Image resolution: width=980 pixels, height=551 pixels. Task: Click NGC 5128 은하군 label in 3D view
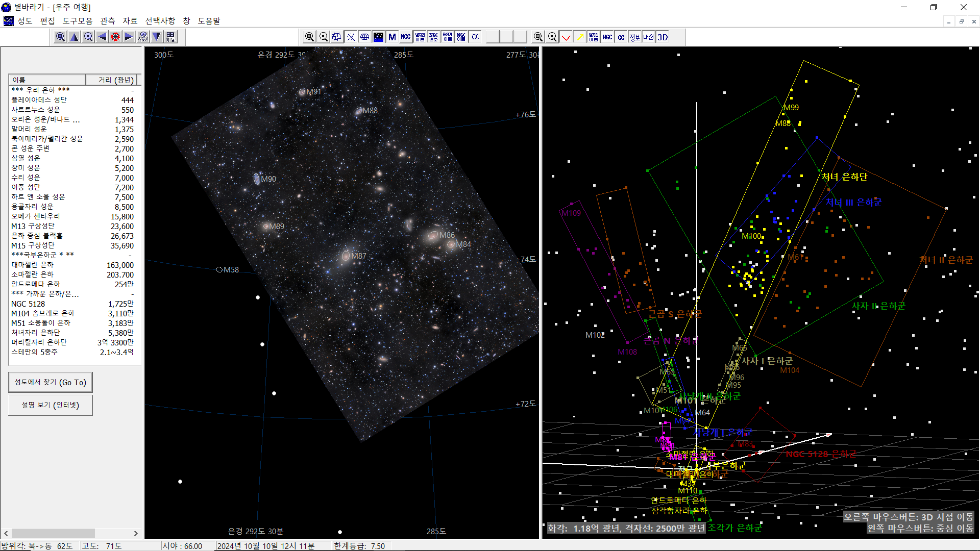[x=821, y=454]
